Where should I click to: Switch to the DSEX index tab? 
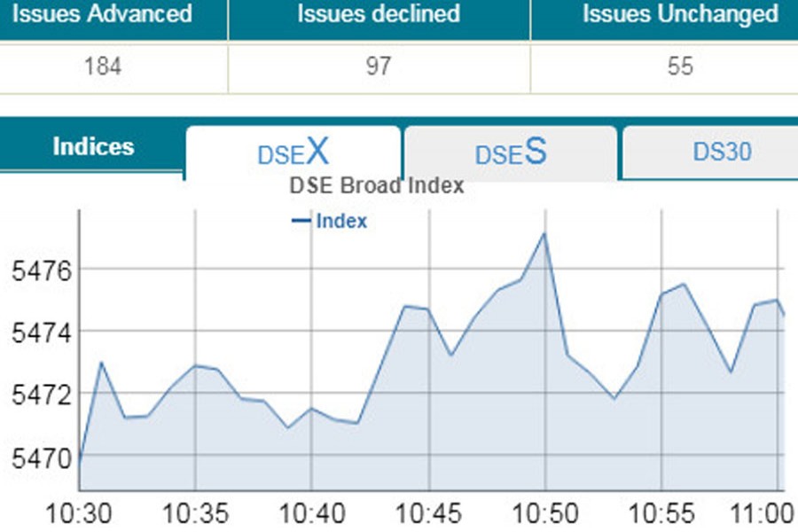(293, 153)
